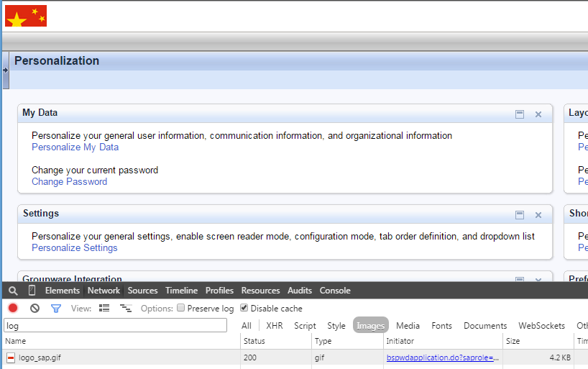Close the Settings panel
Image resolution: width=588 pixels, height=369 pixels.
pos(538,215)
